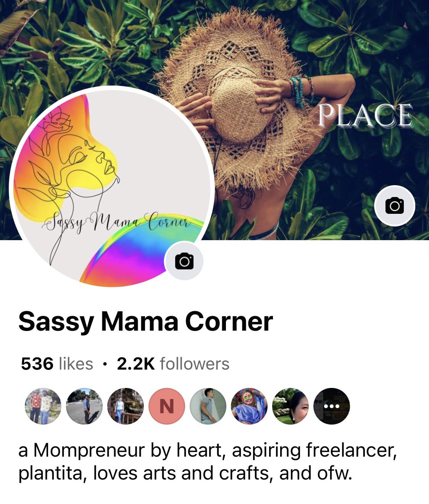Tap the profile picture camera icon
Image resolution: width=429 pixels, height=504 pixels.
(184, 261)
